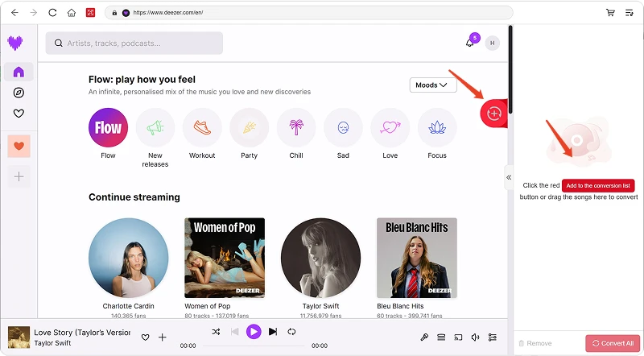The image size is (644, 356).
Task: Click Love Story track title in player
Action: (x=82, y=332)
